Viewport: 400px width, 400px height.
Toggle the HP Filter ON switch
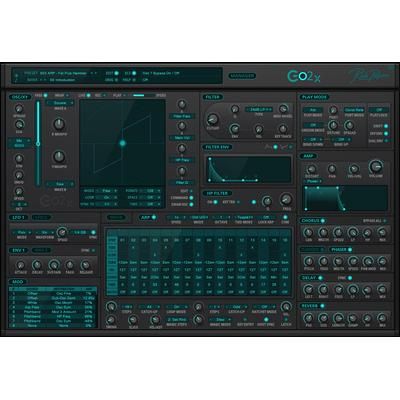click(216, 202)
